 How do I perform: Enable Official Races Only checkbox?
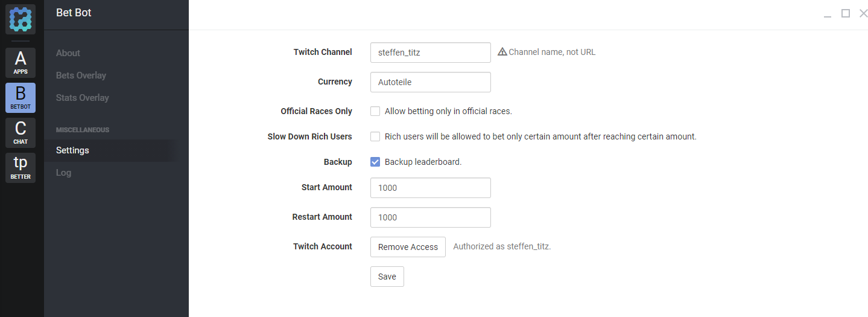[x=375, y=111]
